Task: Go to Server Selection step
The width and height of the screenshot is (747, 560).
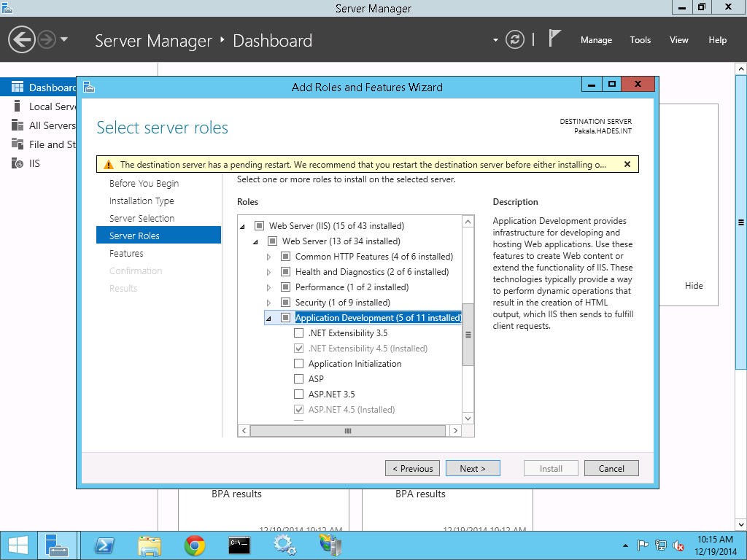Action: pyautogui.click(x=142, y=218)
